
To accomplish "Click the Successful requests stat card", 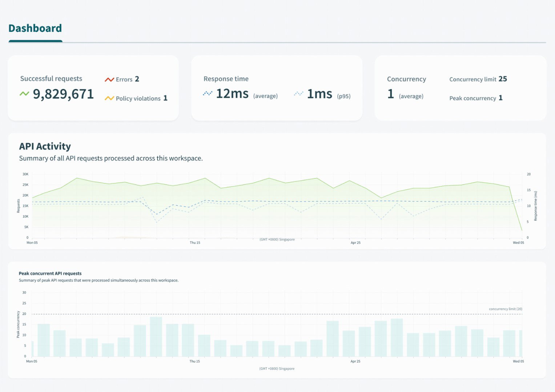I will pyautogui.click(x=93, y=88).
